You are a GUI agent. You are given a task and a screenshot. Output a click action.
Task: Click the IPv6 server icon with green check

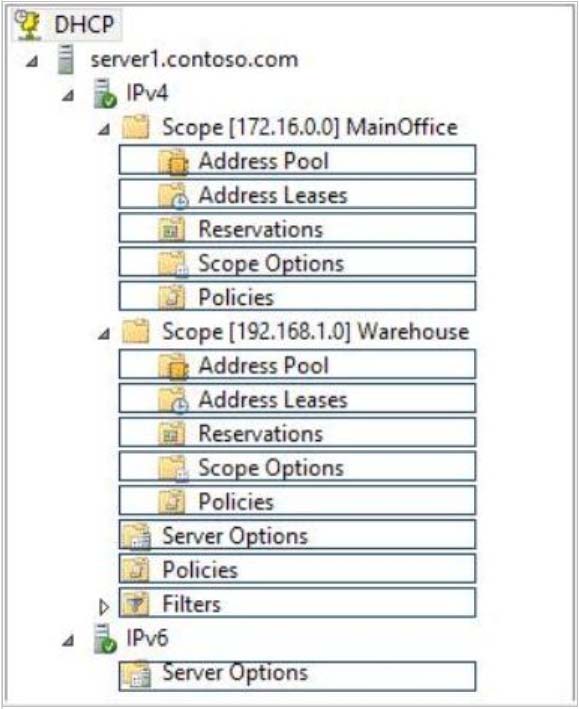[x=105, y=638]
